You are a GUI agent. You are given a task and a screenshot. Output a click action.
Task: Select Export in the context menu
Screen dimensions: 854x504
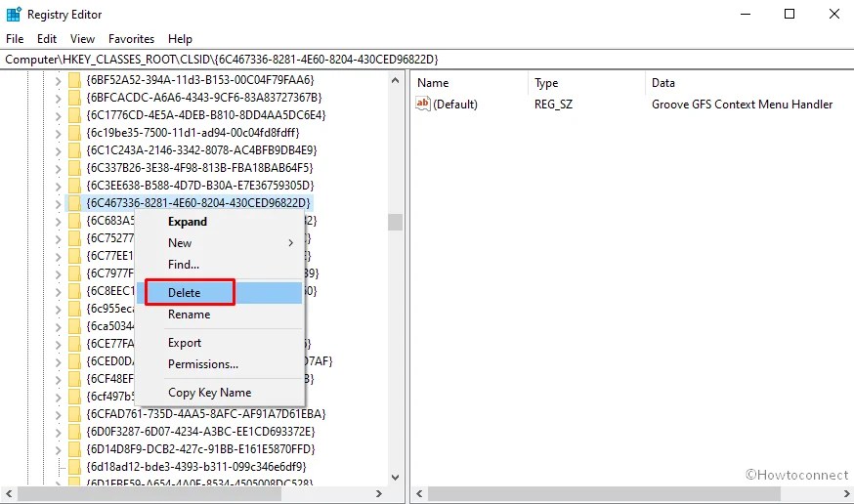185,343
